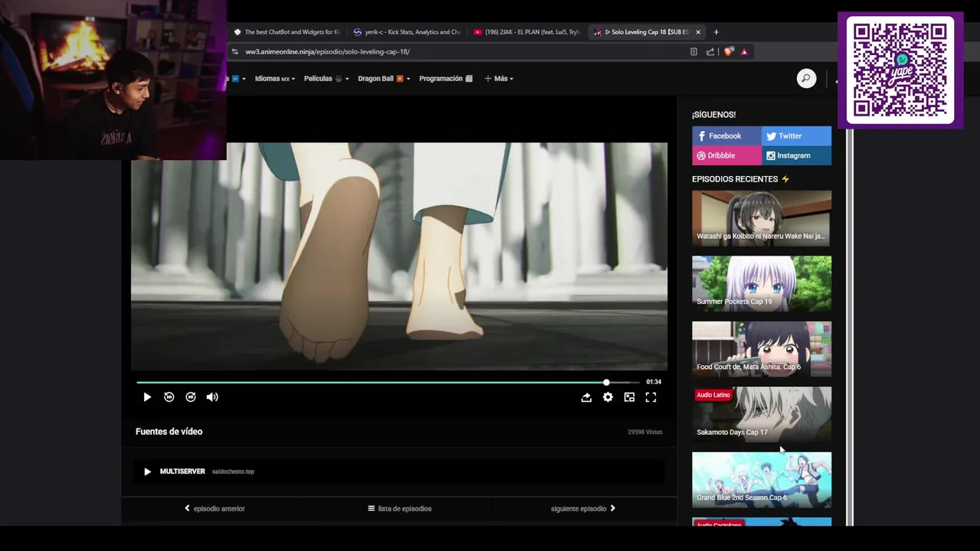Click browser share page icon
This screenshot has width=980, height=551.
pyautogui.click(x=710, y=51)
